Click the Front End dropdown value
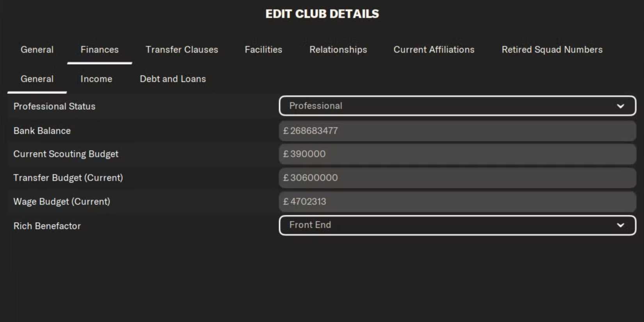Image resolution: width=644 pixels, height=322 pixels. click(310, 225)
